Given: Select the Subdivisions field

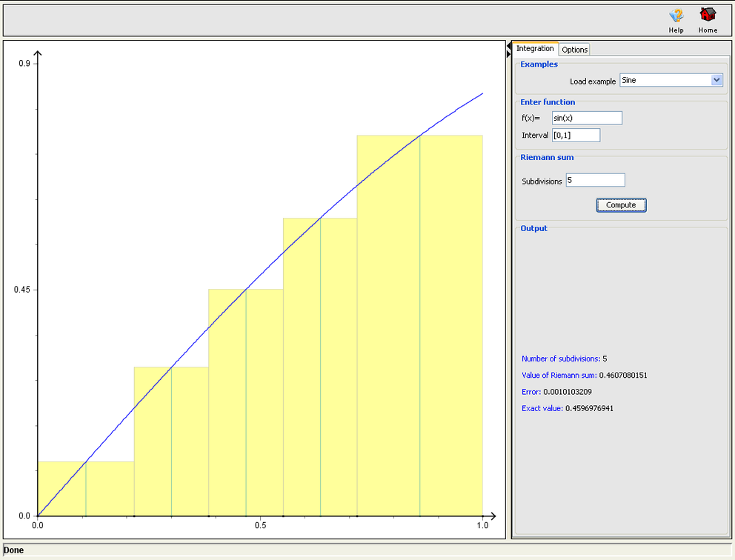Looking at the screenshot, I should [x=595, y=179].
